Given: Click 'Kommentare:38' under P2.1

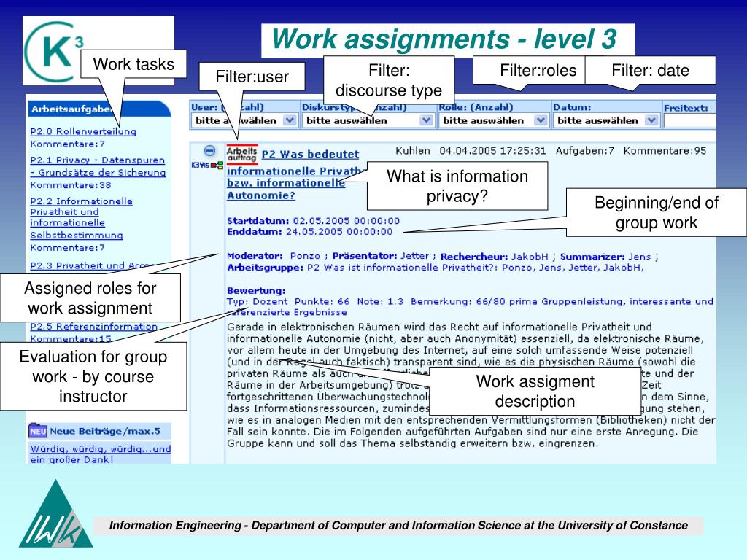Looking at the screenshot, I should click(71, 184).
